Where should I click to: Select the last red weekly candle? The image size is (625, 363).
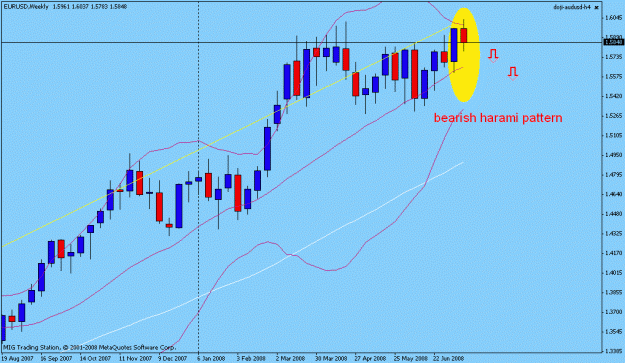(464, 35)
